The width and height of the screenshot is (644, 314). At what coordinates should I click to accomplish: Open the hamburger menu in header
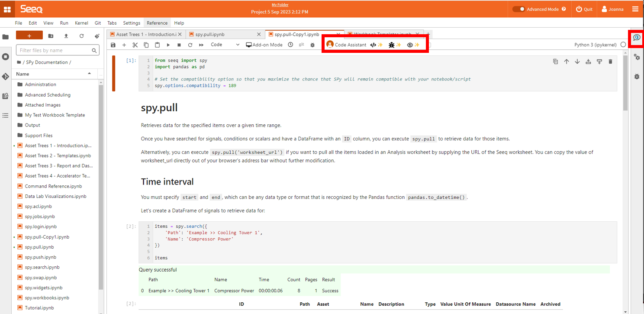635,9
